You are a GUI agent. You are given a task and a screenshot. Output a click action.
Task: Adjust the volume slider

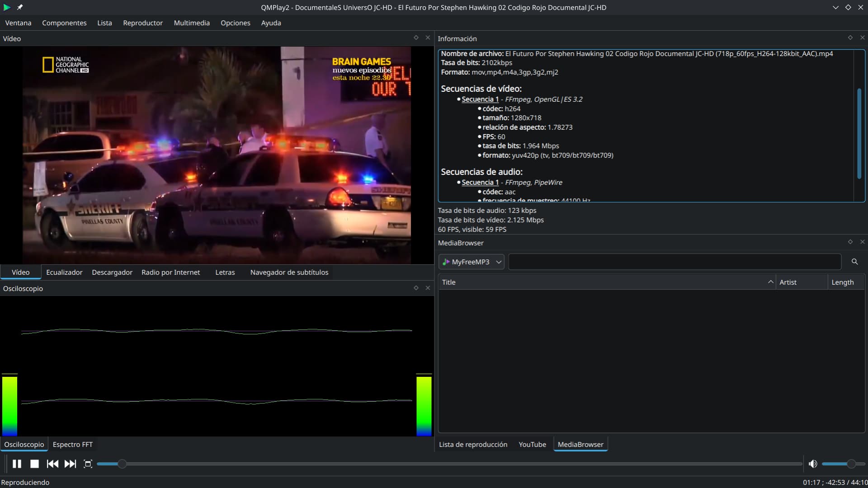pos(843,464)
